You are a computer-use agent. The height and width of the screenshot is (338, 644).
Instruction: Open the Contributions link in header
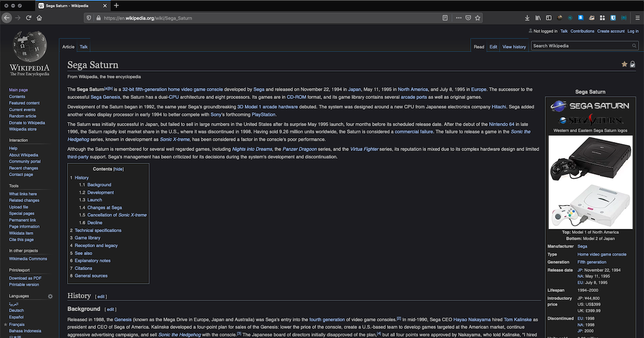(582, 31)
